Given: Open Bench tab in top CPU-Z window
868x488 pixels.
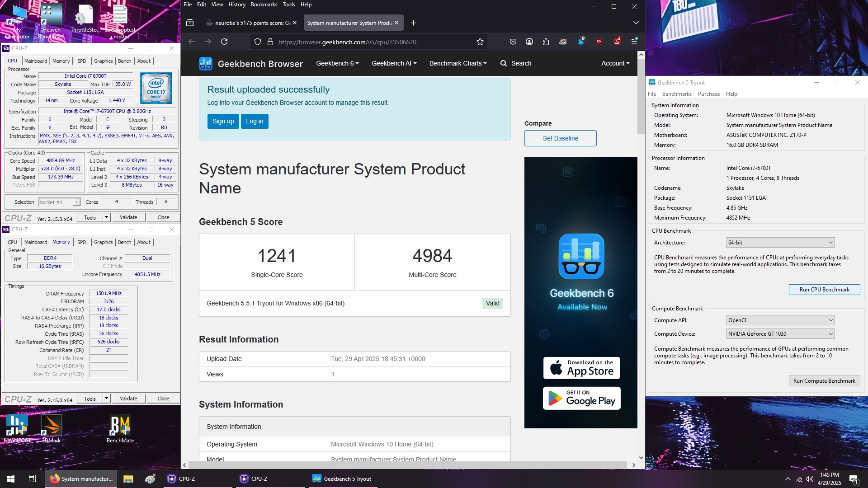Looking at the screenshot, I should click(x=124, y=61).
